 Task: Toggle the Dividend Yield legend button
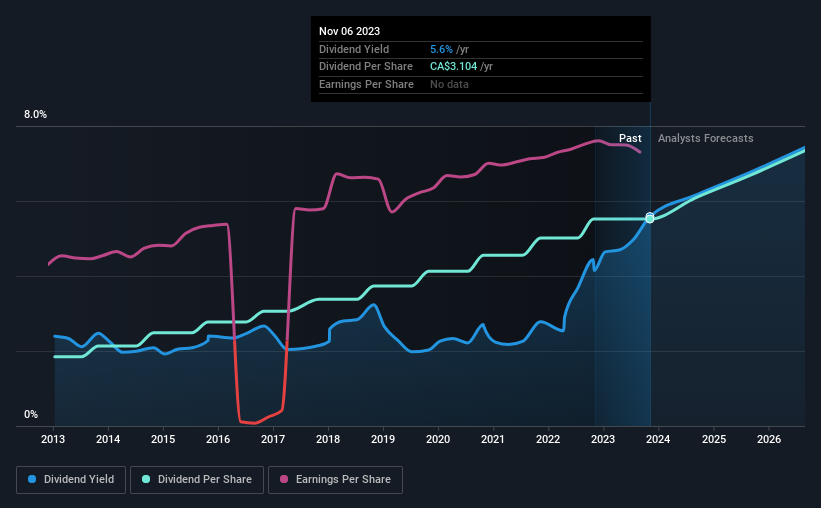pos(71,480)
